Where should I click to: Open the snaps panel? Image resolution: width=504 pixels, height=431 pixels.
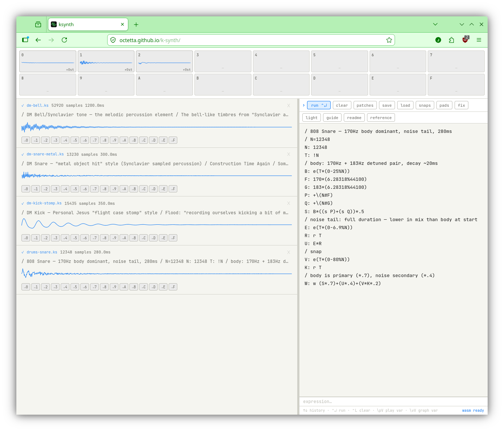coord(424,105)
